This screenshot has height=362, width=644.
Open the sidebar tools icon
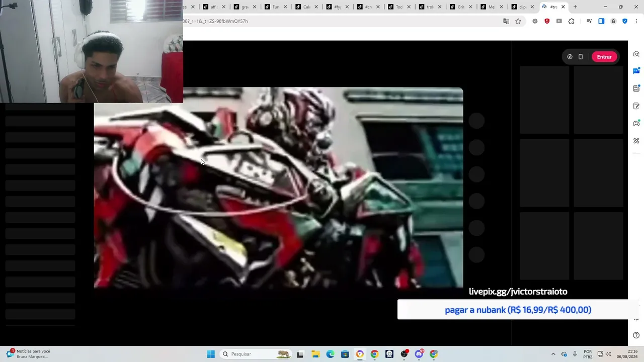pyautogui.click(x=636, y=141)
